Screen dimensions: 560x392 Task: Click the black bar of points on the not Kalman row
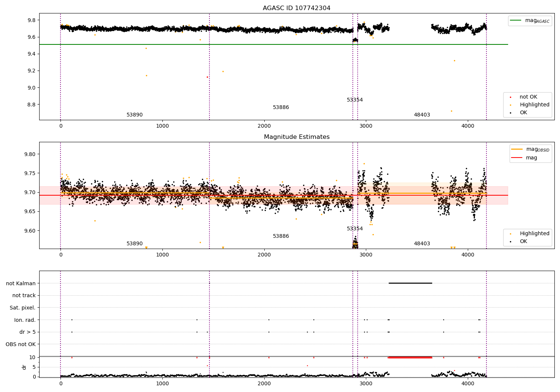coord(410,283)
